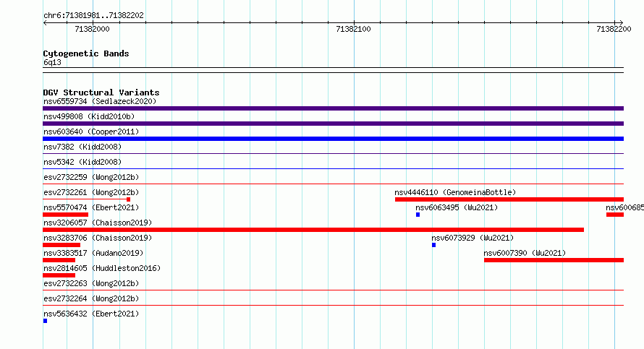Select the 6q13 cytogenetic band label
The width and height of the screenshot is (644, 349).
pos(52,62)
